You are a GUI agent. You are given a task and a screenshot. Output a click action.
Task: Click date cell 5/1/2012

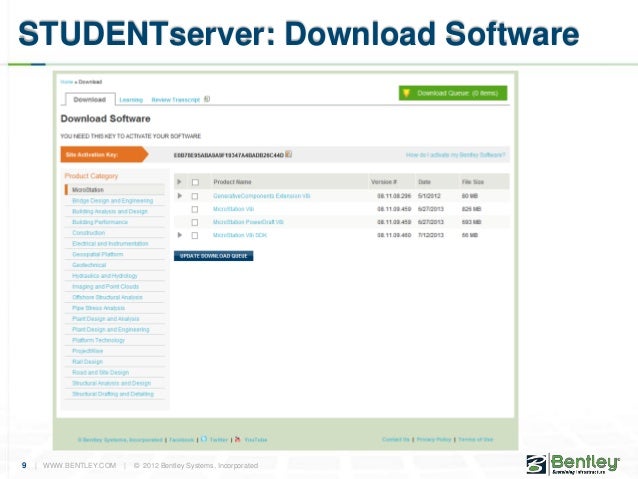[x=429, y=196]
